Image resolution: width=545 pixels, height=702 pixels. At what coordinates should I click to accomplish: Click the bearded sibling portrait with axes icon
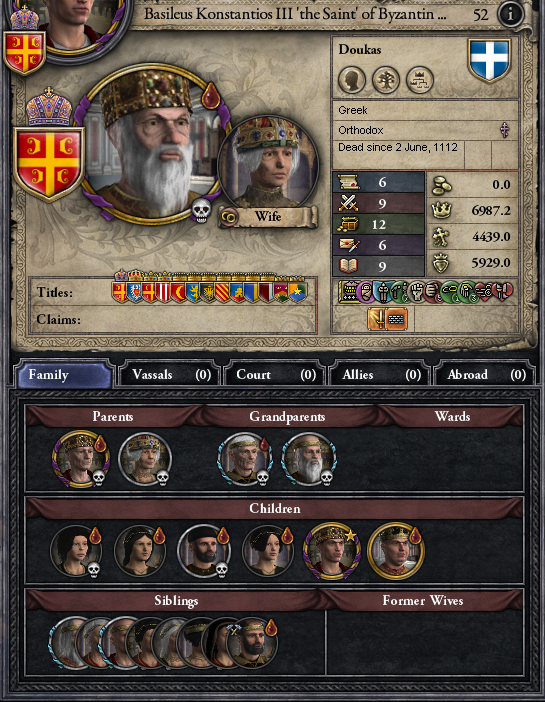tap(252, 643)
